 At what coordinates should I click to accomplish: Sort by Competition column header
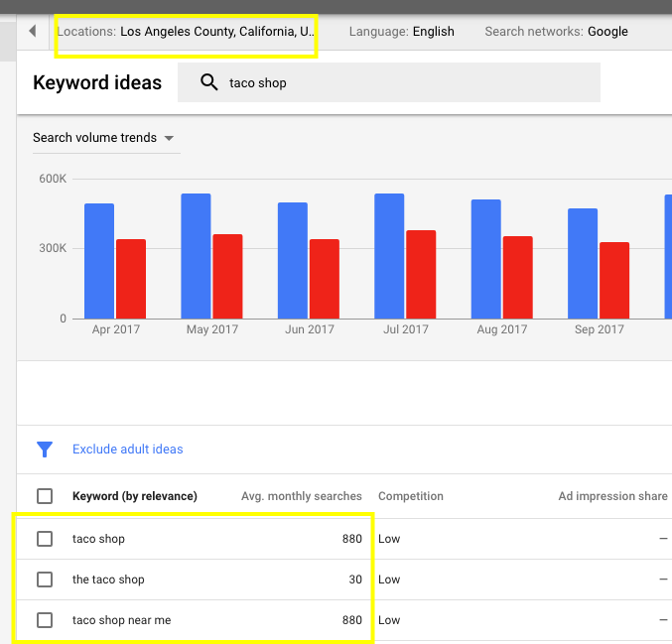pos(410,496)
